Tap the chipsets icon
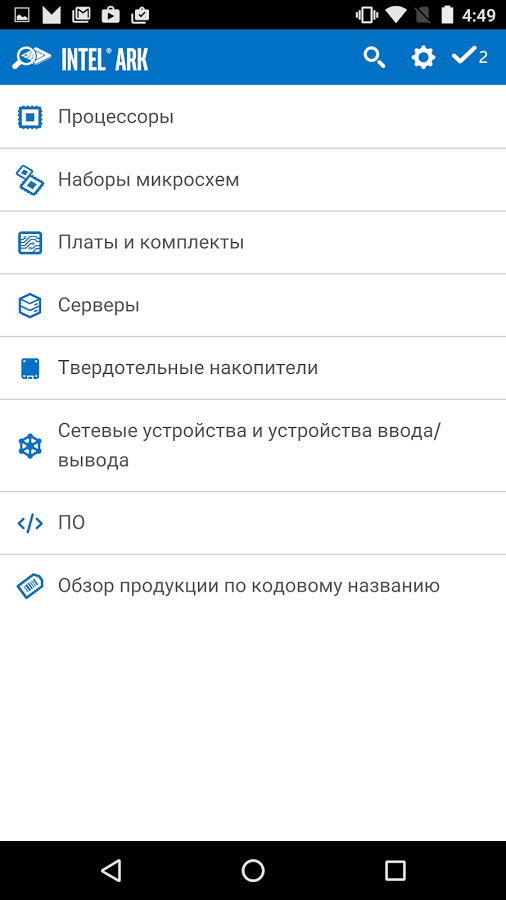 (30, 180)
